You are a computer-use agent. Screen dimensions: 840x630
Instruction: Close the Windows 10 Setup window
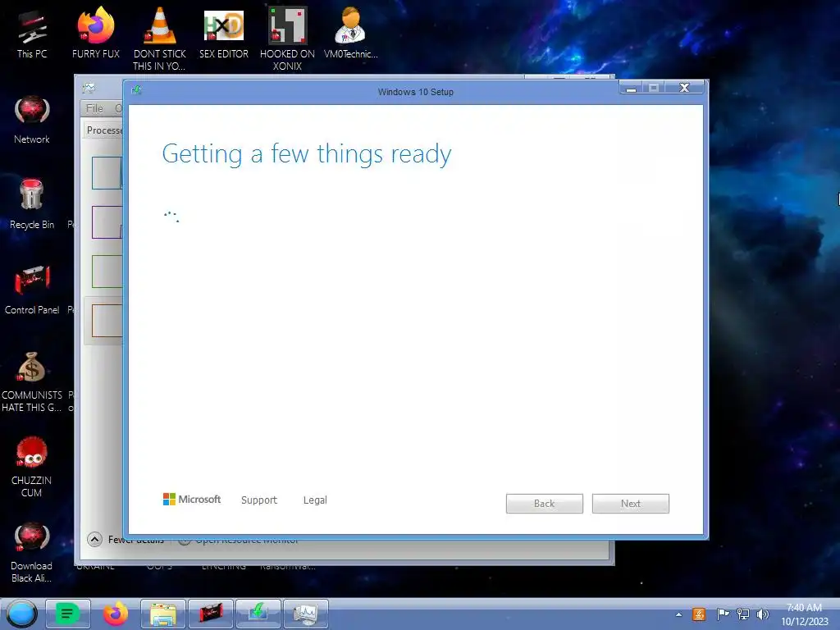point(685,87)
